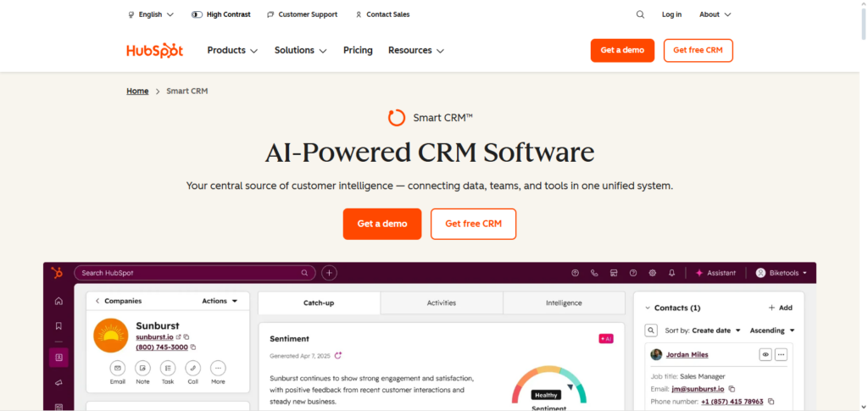Click the HubSpot logo in the navigation bar
Viewport: 868px width, 411px height.
click(x=154, y=50)
